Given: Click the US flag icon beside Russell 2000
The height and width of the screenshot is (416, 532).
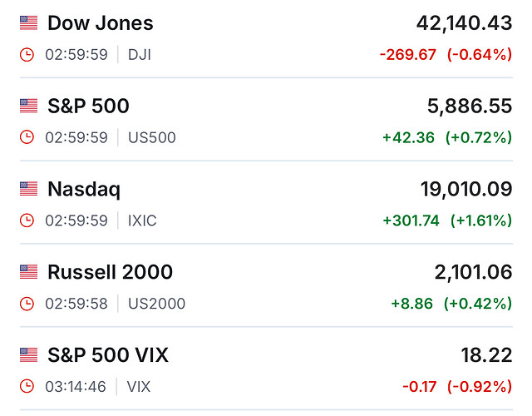Looking at the screenshot, I should pos(29,272).
